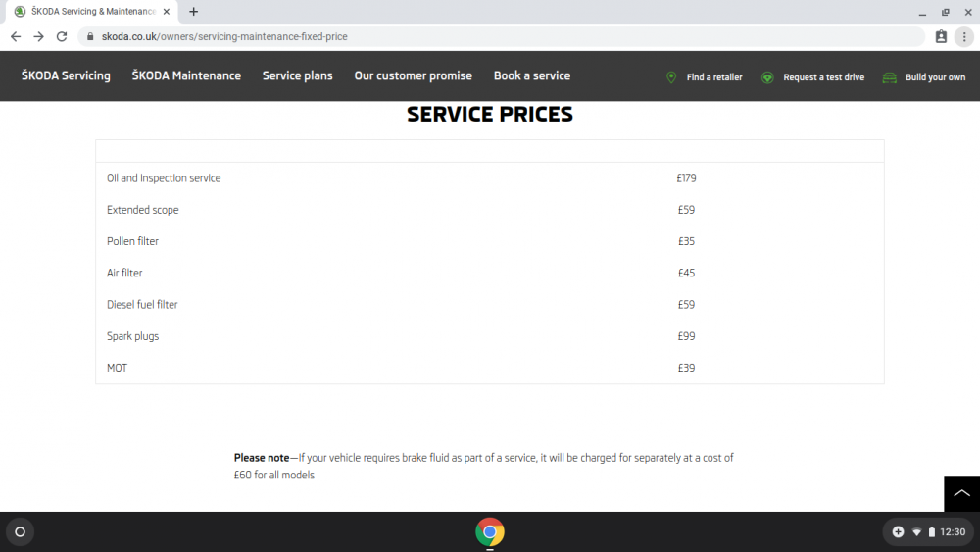Click the Find a retailer pin icon
Image resolution: width=980 pixels, height=552 pixels.
coord(671,77)
